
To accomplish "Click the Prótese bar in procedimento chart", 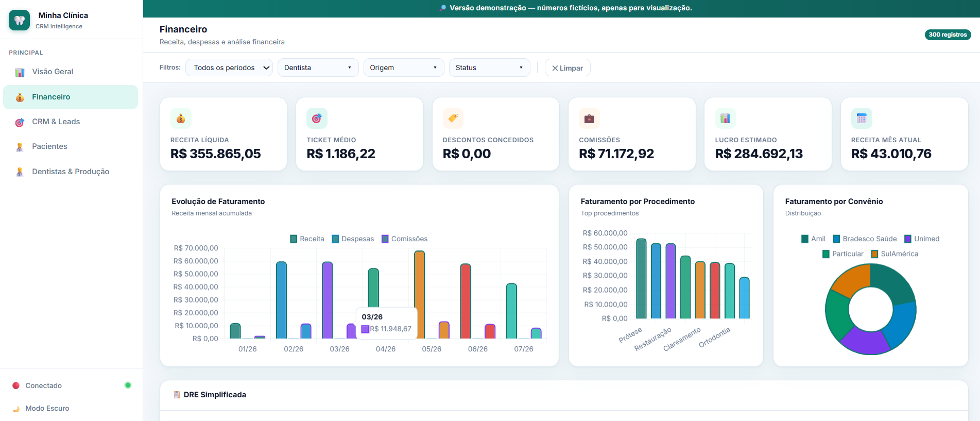I will (x=641, y=278).
